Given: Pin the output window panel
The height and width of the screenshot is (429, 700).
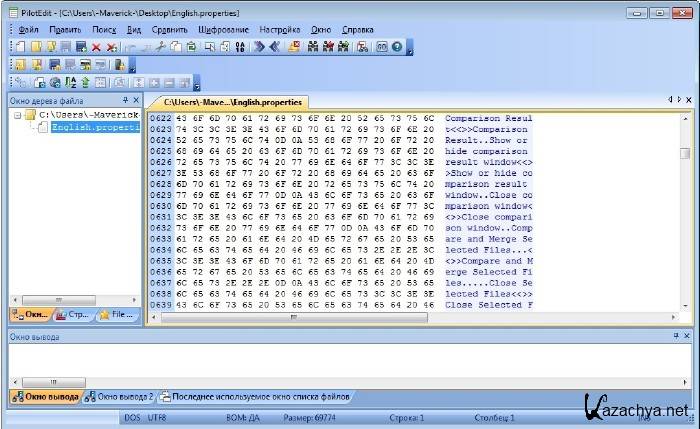Looking at the screenshot, I should [675, 337].
